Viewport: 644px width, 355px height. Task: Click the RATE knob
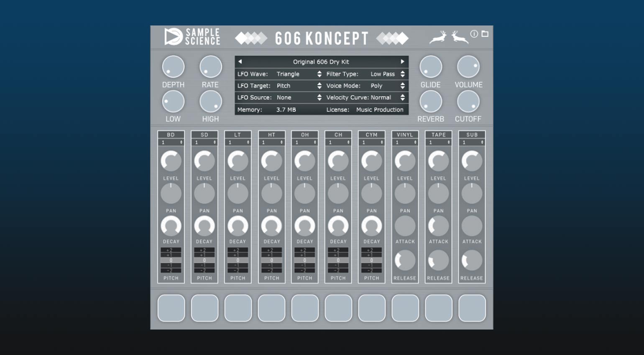211,67
